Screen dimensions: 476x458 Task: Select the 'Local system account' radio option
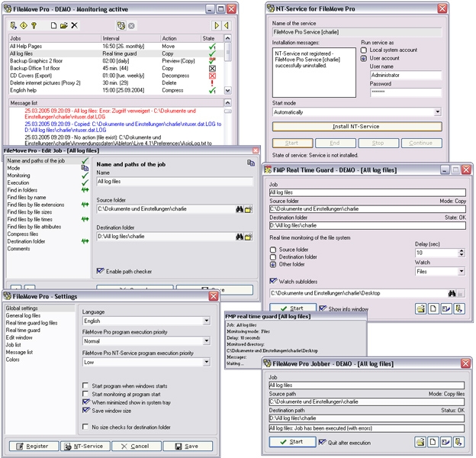[364, 50]
